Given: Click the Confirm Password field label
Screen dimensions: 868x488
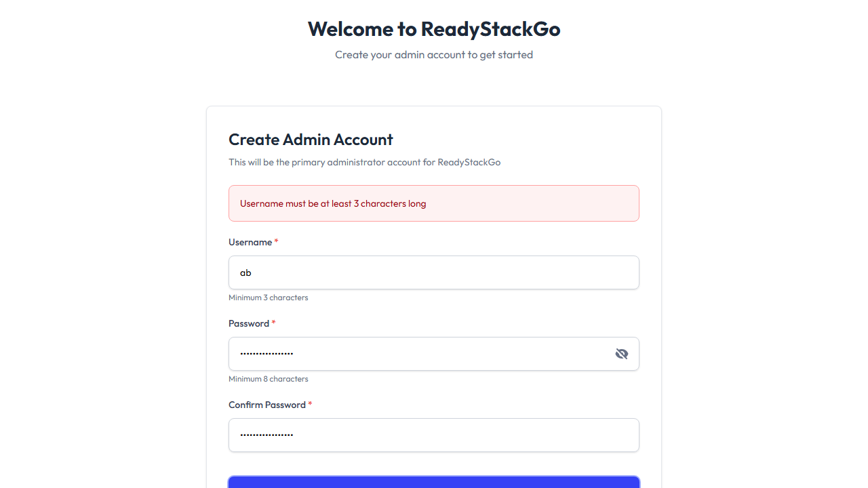Looking at the screenshot, I should [x=267, y=405].
